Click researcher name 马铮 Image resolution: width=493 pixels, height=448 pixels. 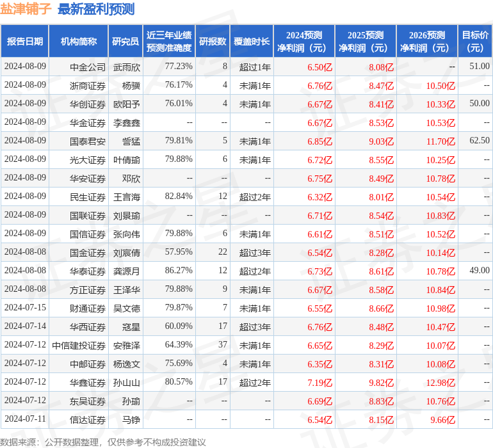click(131, 419)
